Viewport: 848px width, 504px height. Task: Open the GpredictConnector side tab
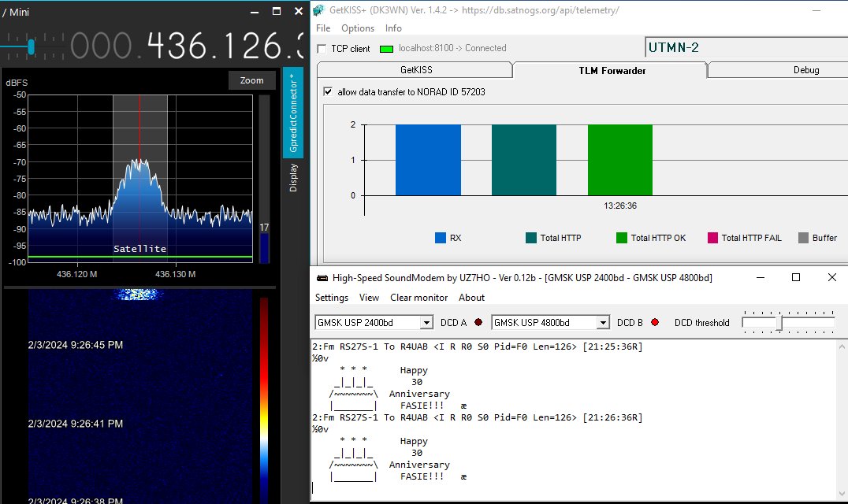coord(293,113)
